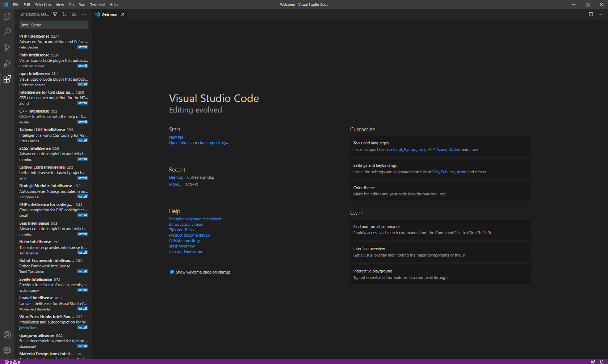
Task: Open the Terminal menu
Action: click(x=97, y=5)
